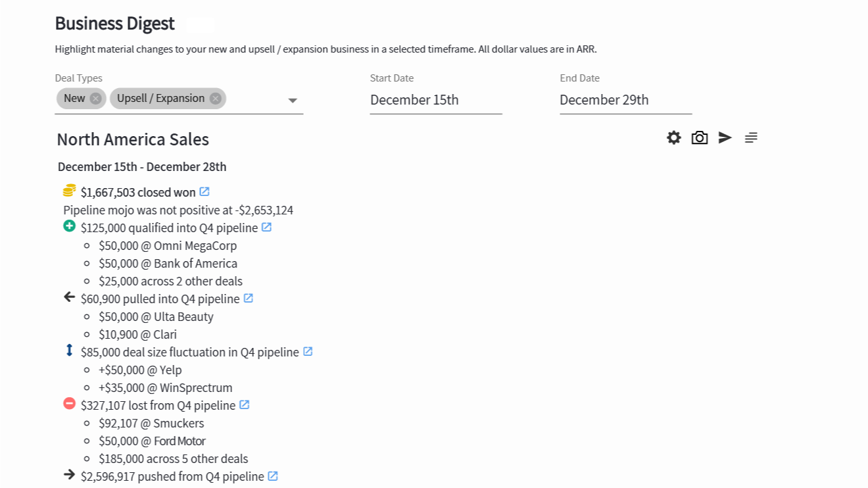Click the $92,107 @ Smuckers entry
Image resolution: width=868 pixels, height=488 pixels.
pos(151,424)
